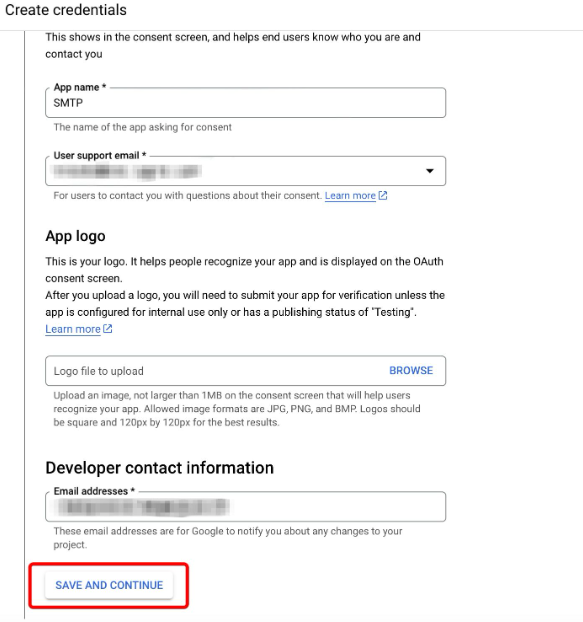This screenshot has width=583, height=622.
Task: Click the Create credentials page title
Action: [66, 10]
